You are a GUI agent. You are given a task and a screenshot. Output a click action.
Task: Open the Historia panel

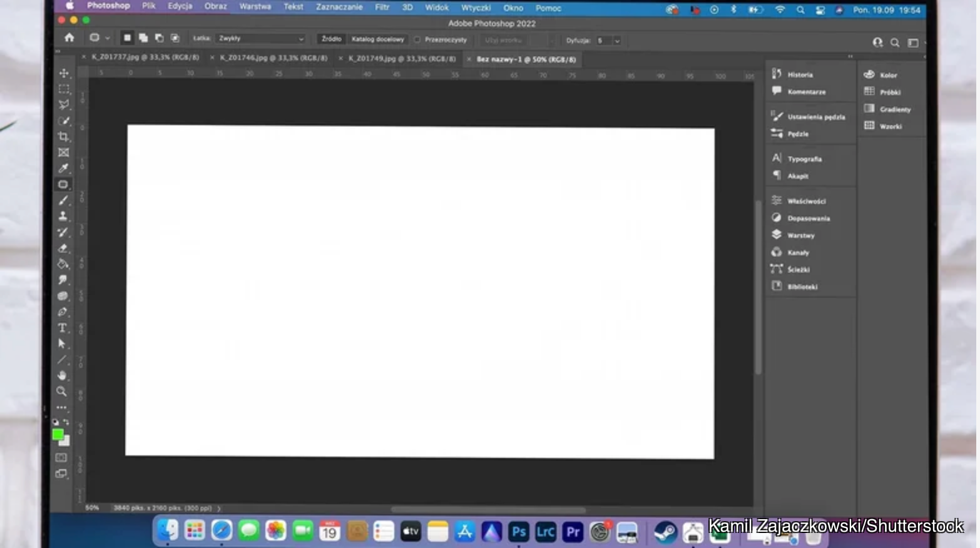pos(799,74)
